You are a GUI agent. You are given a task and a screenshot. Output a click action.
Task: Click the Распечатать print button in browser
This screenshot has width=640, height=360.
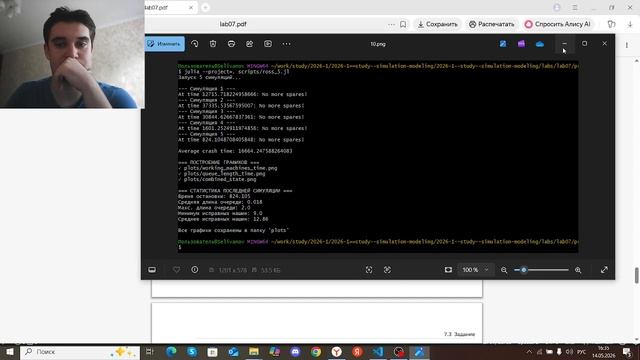point(492,24)
